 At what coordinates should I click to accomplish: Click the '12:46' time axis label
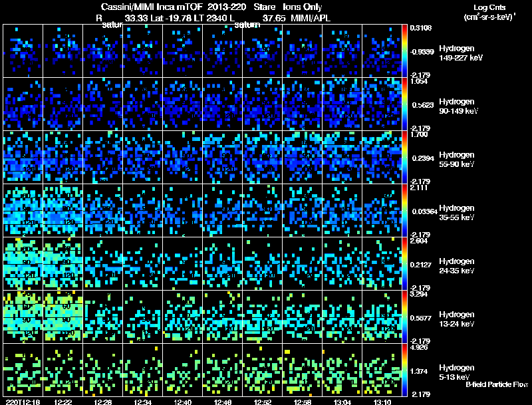click(x=223, y=402)
